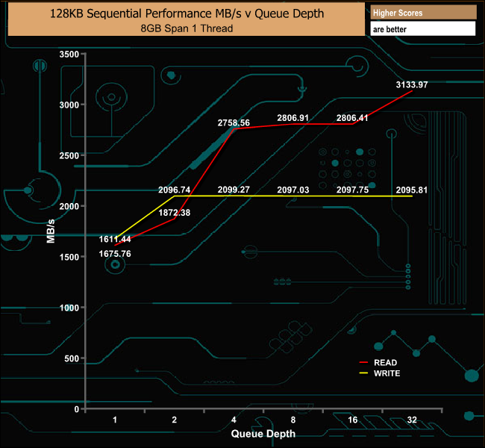Click the chart title '128KB Sequential Performance MB/s v Queue Depth'
Viewport: 485px width, 448px height.
tap(187, 13)
